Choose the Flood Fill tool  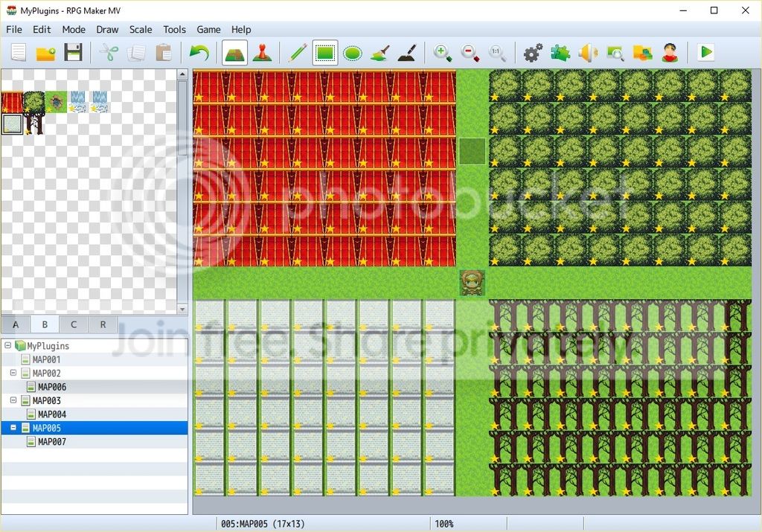tap(380, 53)
